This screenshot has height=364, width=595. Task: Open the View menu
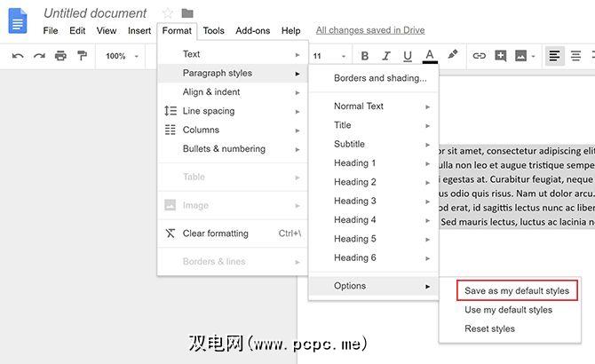click(x=107, y=30)
